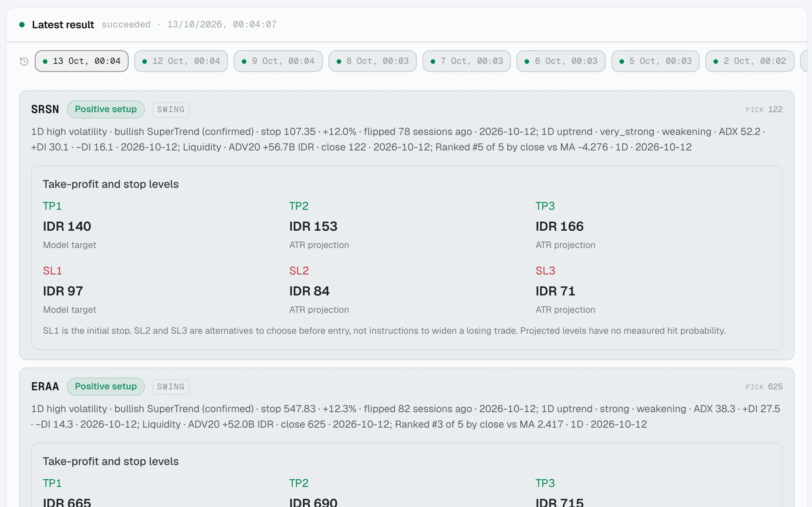Screen dimensions: 812x507
Task: Click SRSN's TP3 value IDR 166
Action: point(560,226)
